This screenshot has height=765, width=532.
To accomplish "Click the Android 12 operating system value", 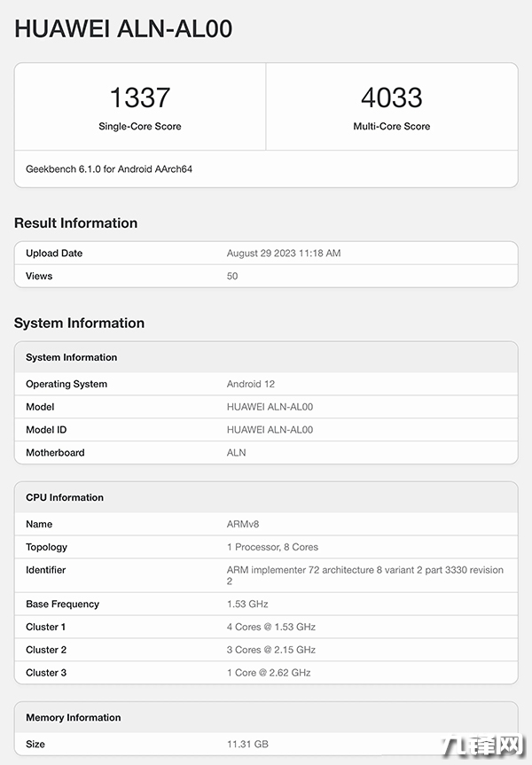I will click(x=251, y=385).
